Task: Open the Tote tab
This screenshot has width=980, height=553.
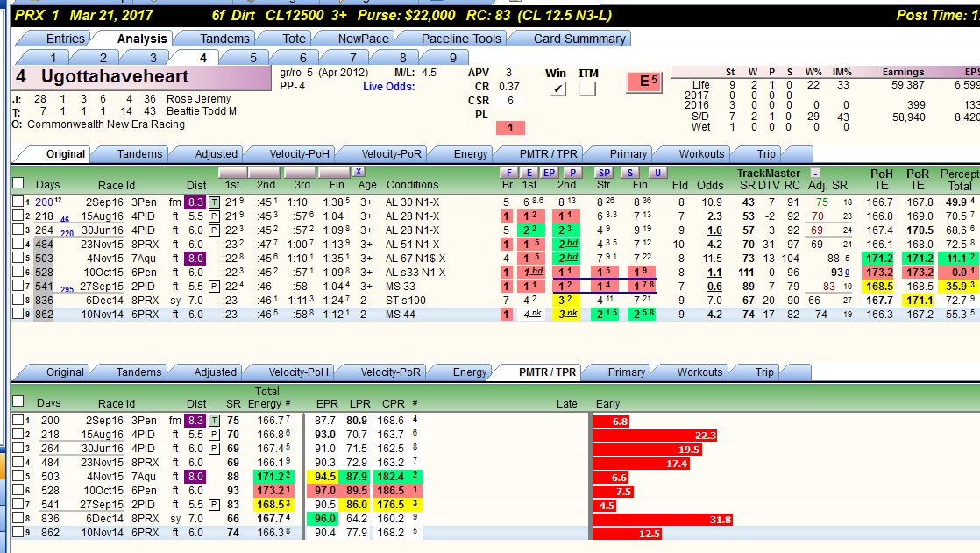Action: [x=294, y=39]
